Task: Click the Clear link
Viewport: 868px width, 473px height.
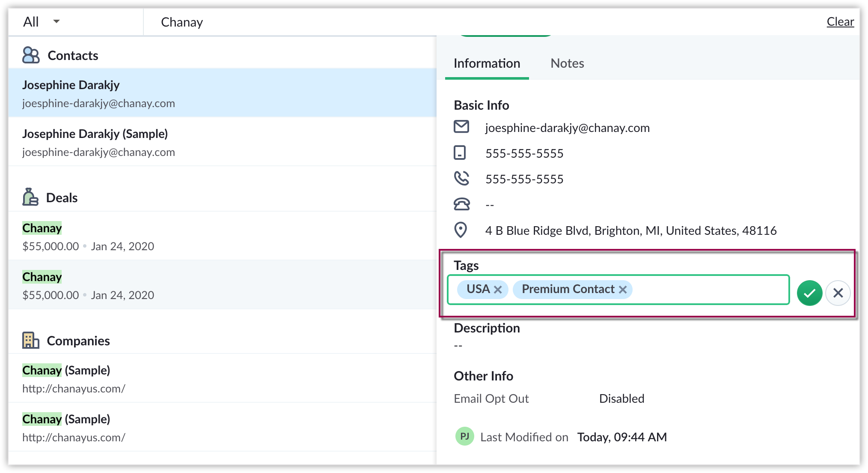Action: (x=840, y=22)
